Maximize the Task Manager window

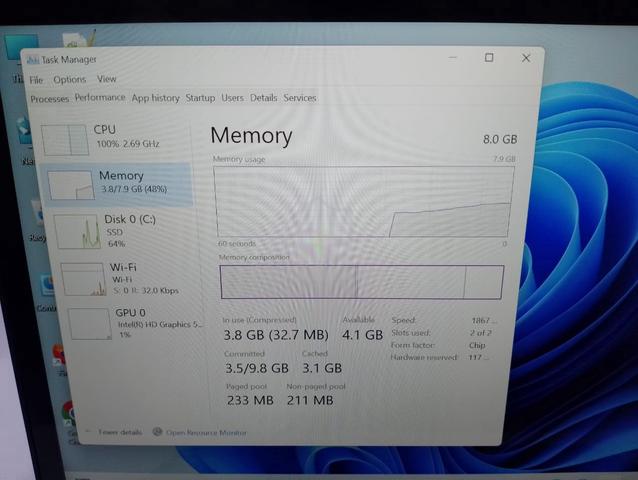coord(489,58)
